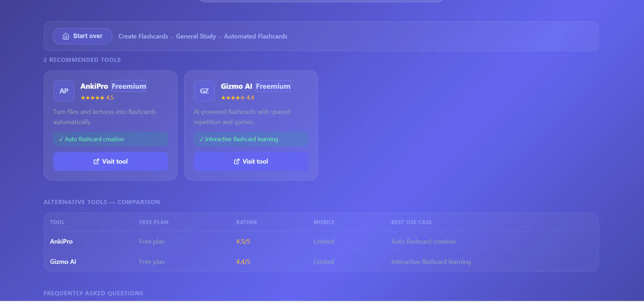Image resolution: width=644 pixels, height=303 pixels.
Task: Open Gizmo AI via its Visit tool button
Action: pyautogui.click(x=251, y=161)
